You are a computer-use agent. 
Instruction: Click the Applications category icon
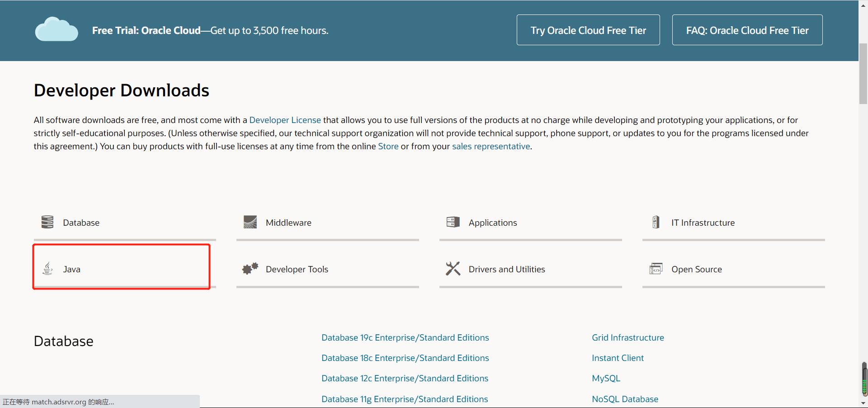(453, 222)
